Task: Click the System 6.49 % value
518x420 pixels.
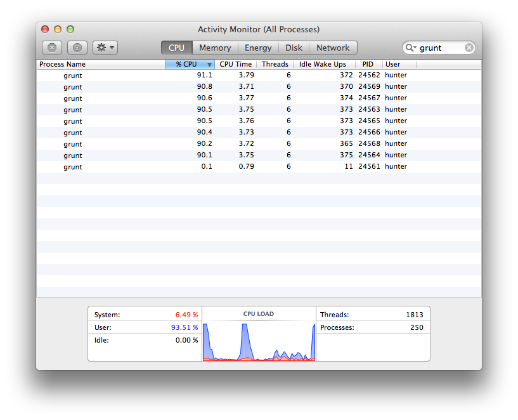Action: tap(186, 315)
